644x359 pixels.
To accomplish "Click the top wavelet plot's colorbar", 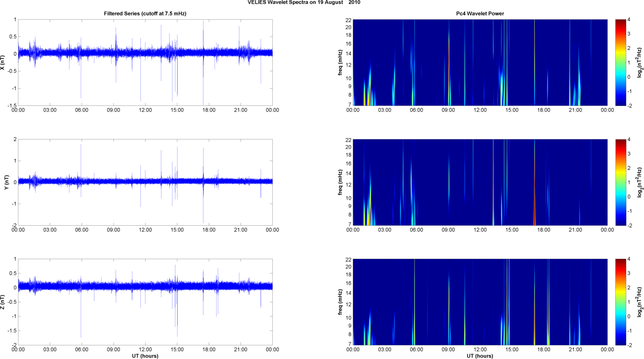I will [620, 62].
